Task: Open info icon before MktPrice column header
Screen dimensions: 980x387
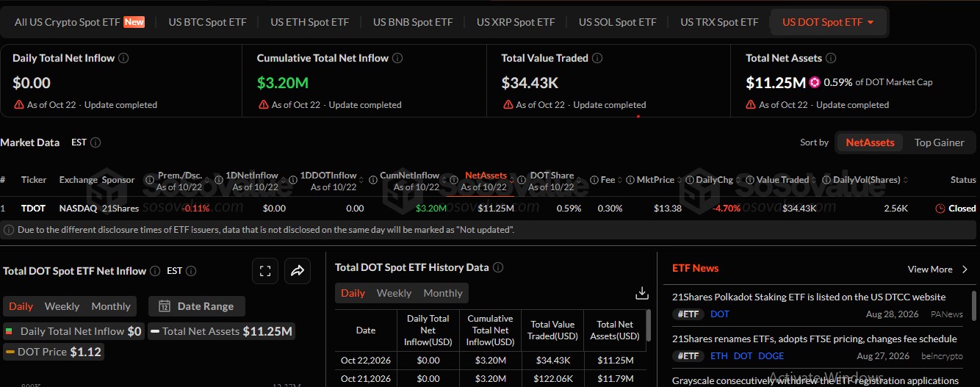Action: point(630,180)
